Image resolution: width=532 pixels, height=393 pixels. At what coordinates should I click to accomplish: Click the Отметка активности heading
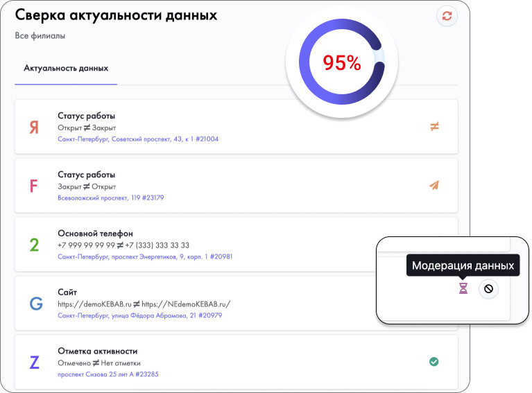(98, 351)
